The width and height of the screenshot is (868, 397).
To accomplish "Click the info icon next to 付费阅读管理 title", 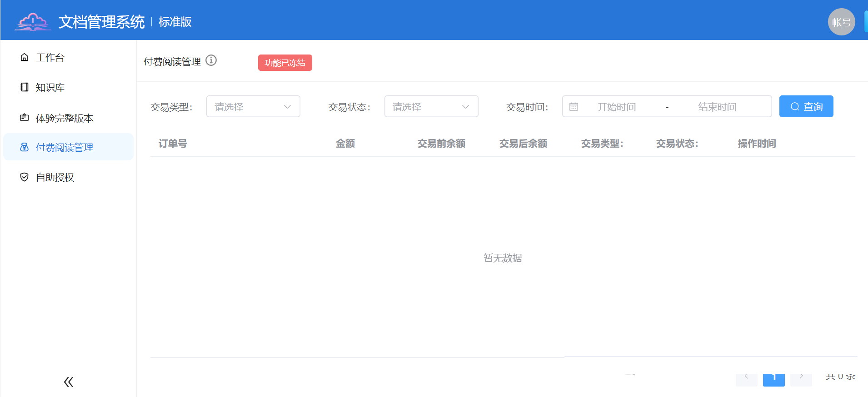I will [x=211, y=60].
